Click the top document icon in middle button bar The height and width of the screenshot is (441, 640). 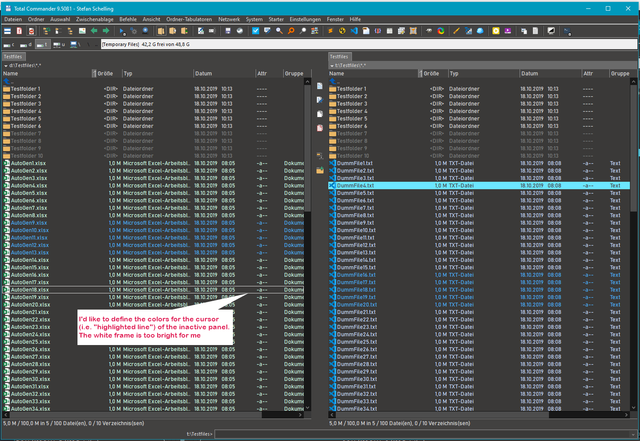(320, 86)
